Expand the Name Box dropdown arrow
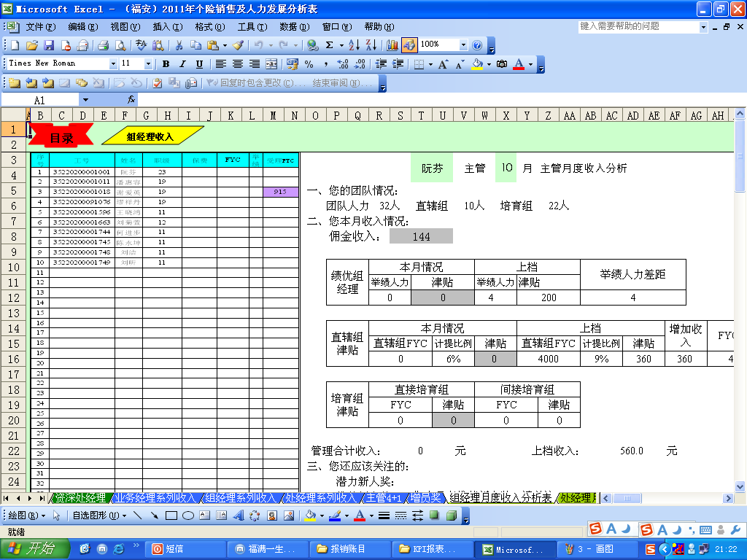The height and width of the screenshot is (560, 747). (x=85, y=99)
